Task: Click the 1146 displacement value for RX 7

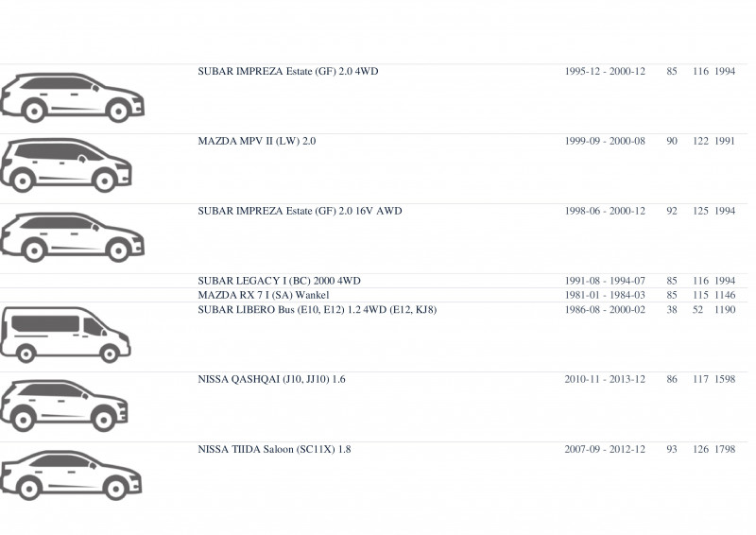Action: [x=725, y=295]
